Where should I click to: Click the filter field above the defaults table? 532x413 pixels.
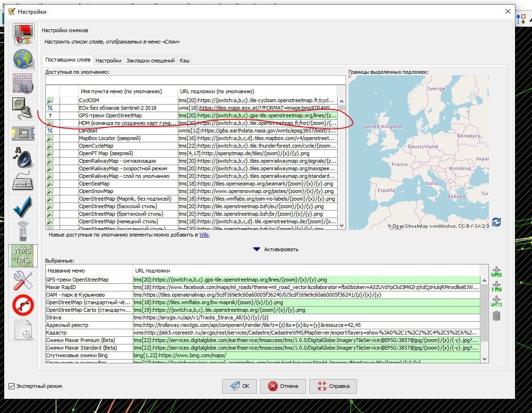[x=195, y=79]
